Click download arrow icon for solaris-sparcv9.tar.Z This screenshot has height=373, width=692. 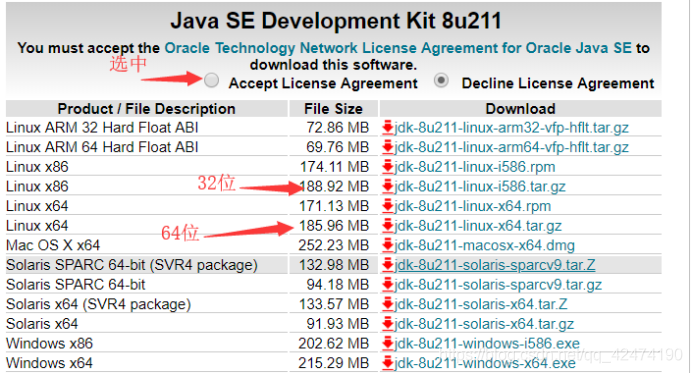[x=388, y=264]
